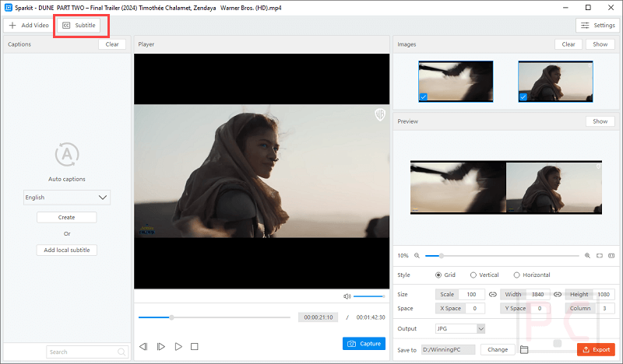Export the stitched image
The image size is (623, 364).
[596, 349]
